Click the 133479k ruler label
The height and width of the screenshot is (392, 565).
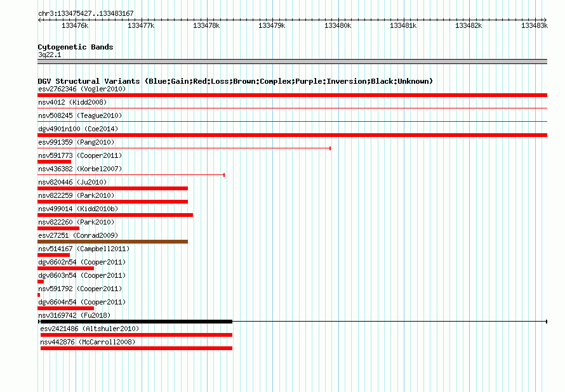[x=272, y=25]
